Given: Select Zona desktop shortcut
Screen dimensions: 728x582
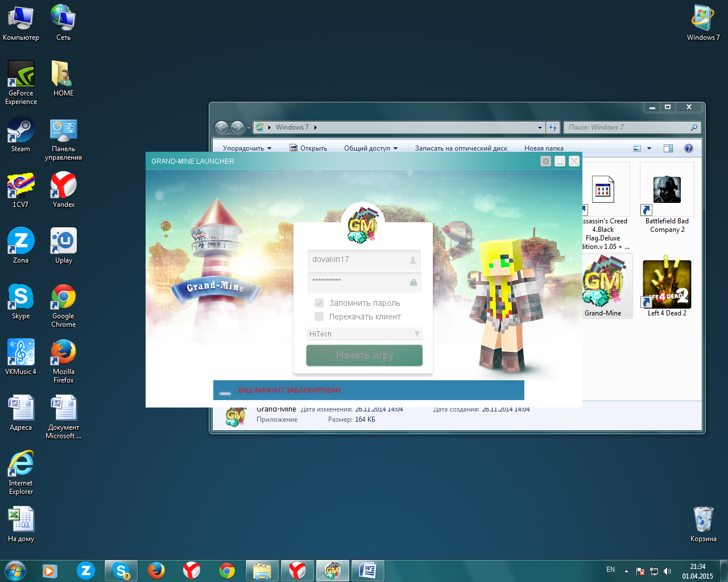Looking at the screenshot, I should (x=21, y=246).
